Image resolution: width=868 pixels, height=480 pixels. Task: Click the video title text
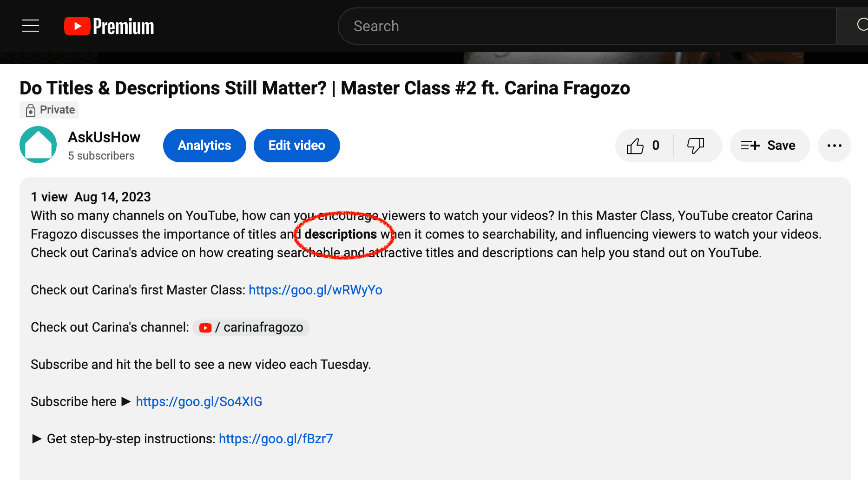point(324,88)
